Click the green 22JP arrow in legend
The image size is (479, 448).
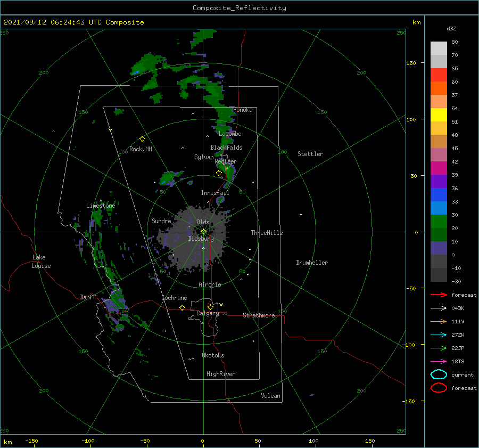[x=439, y=348]
